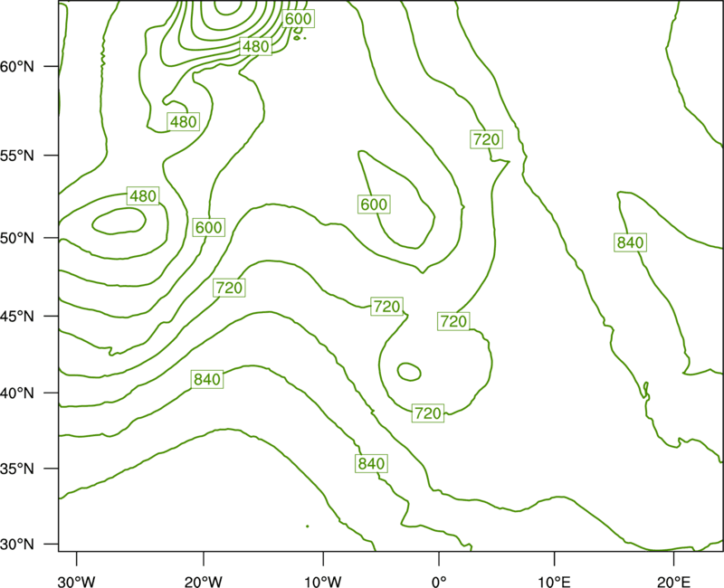Viewport: 724px width, 588px height.
Task: Click the 720 contour label near 4°E, 56°N
Action: pyautogui.click(x=486, y=139)
